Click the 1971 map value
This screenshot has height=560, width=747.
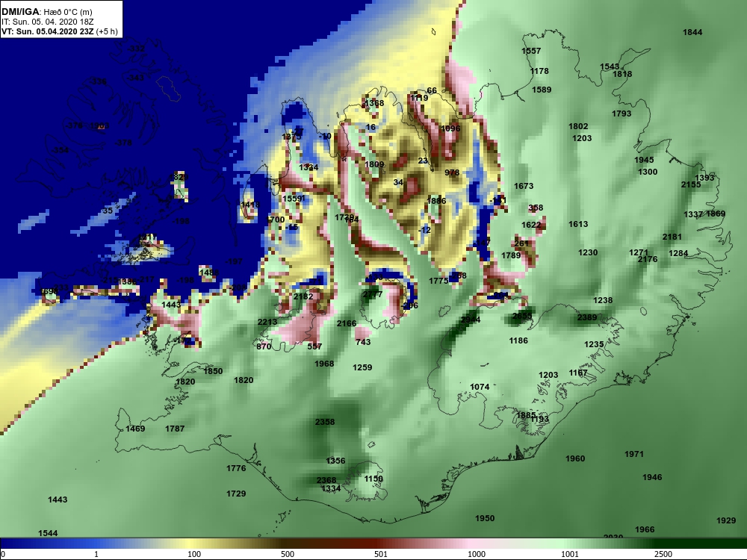634,454
